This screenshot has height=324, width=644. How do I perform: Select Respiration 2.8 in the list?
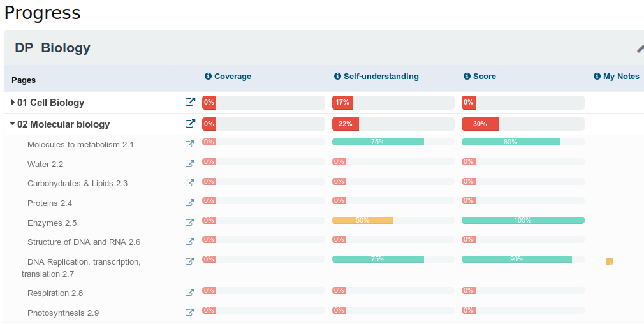55,293
